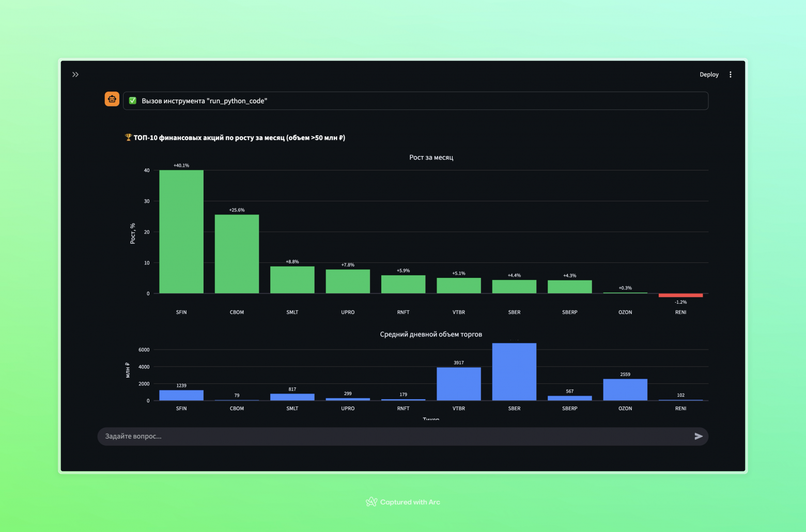Viewport: 806px width, 532px height.
Task: Select the green RNFT growth bar
Action: tap(404, 285)
